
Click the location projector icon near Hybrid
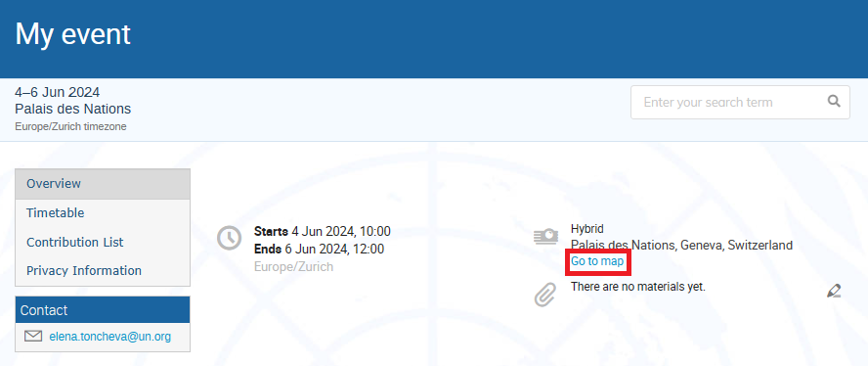pos(545,236)
